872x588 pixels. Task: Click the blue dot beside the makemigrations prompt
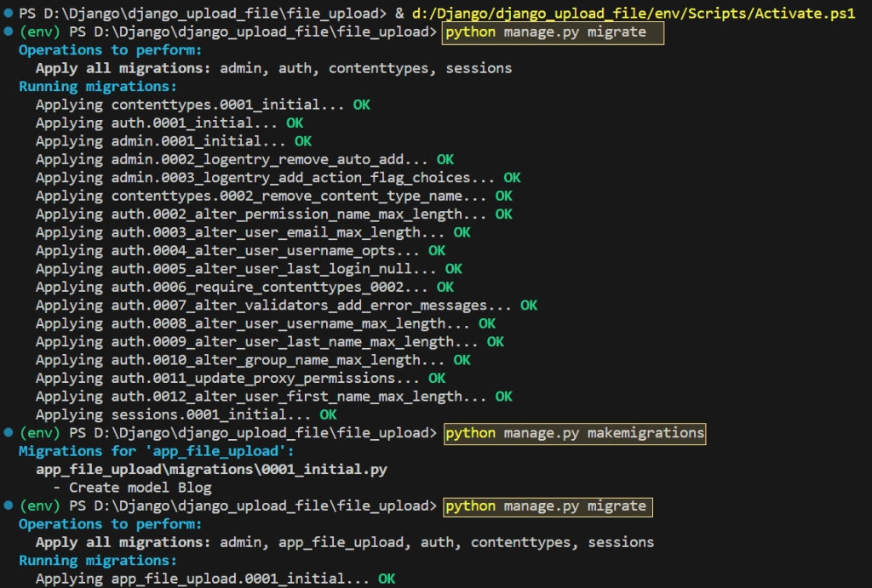8,433
